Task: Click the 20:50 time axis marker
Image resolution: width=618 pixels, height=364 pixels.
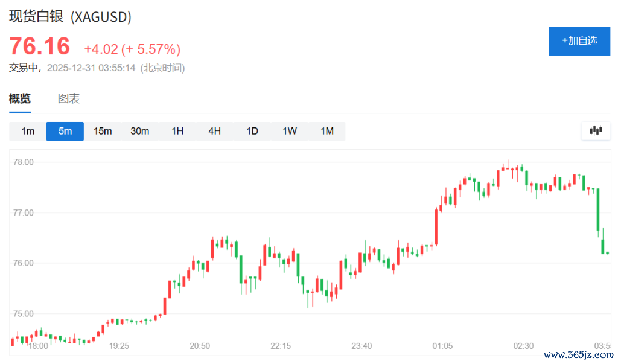Action: [x=200, y=346]
